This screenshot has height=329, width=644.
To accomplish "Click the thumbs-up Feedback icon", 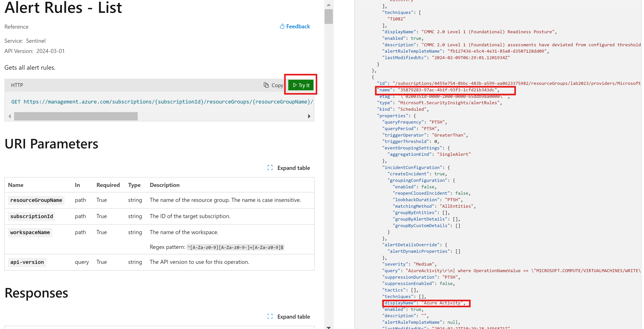I will pos(282,26).
